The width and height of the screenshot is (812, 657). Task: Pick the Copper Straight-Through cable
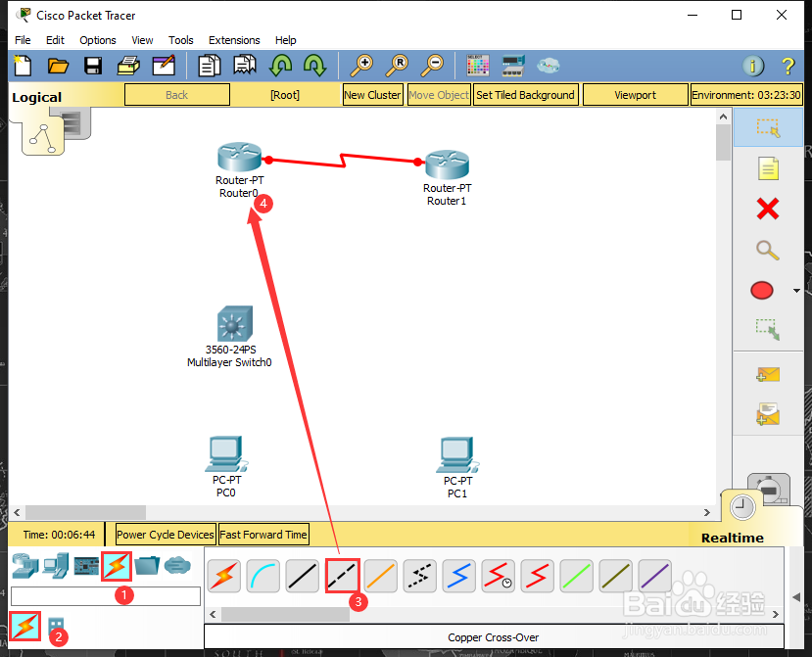click(x=303, y=576)
